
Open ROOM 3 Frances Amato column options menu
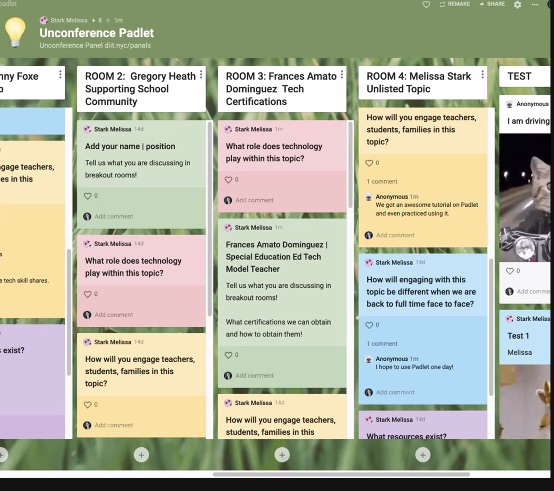coord(342,75)
